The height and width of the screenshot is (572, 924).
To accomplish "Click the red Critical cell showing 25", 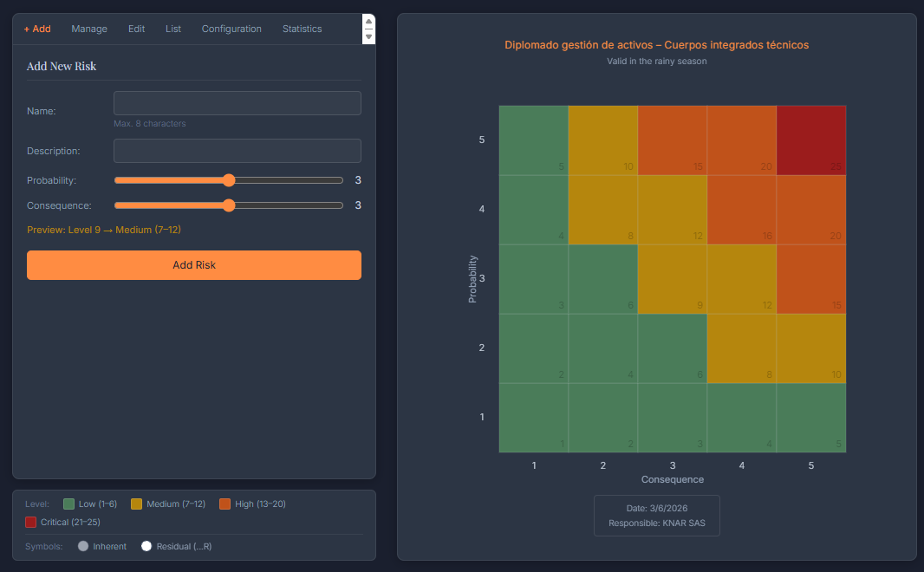I will (x=811, y=139).
